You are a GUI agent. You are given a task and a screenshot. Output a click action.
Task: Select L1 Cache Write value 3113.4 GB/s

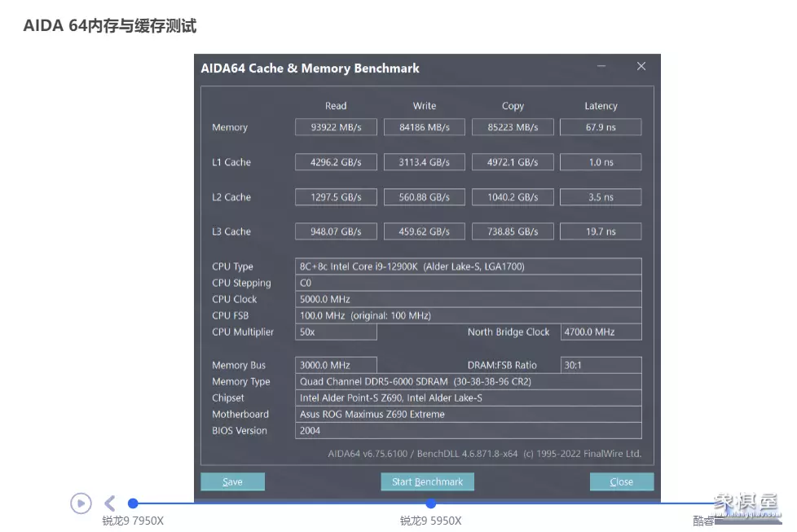click(x=425, y=162)
